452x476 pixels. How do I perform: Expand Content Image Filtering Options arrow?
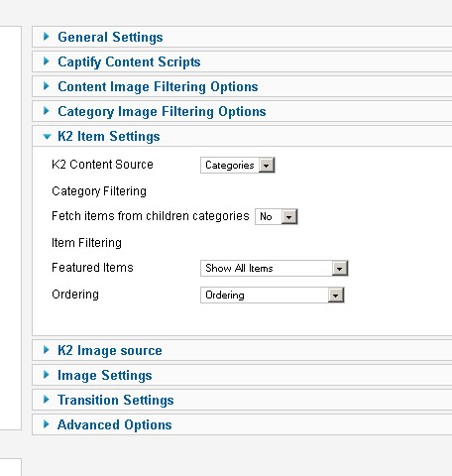[x=47, y=86]
